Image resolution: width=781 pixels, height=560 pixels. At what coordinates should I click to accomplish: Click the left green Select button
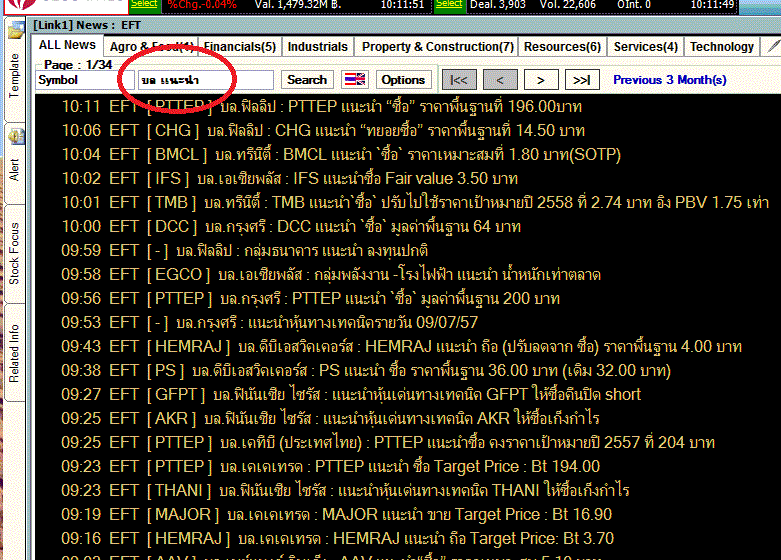tap(144, 4)
